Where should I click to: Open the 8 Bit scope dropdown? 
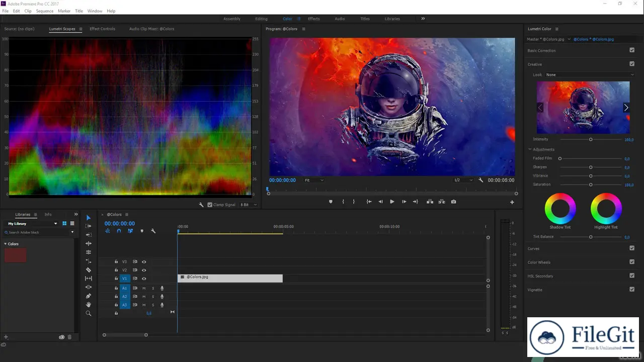(249, 205)
